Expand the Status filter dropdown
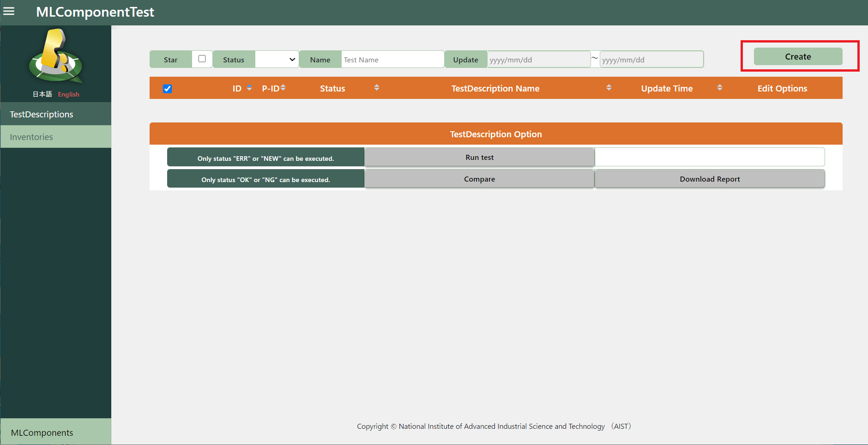Viewport: 868px width, 445px height. point(277,60)
